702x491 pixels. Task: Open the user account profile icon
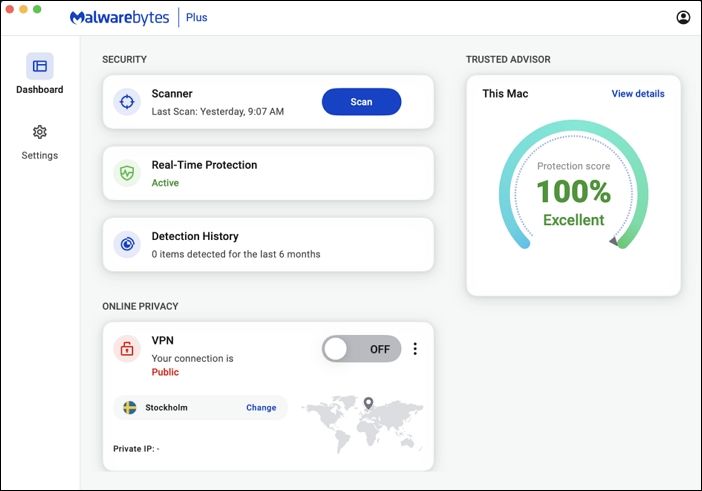[x=683, y=17]
